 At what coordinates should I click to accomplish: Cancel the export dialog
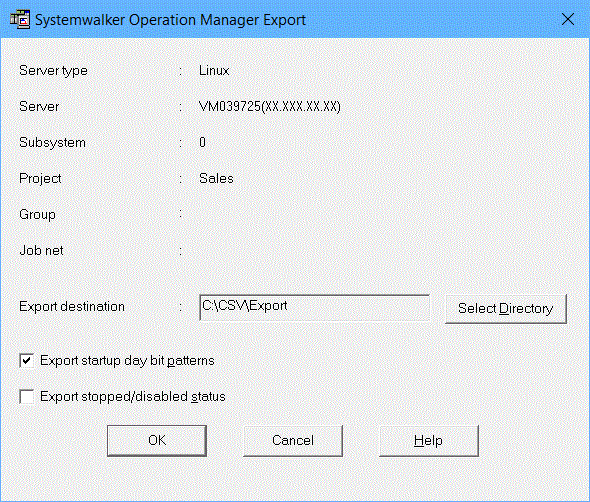[x=293, y=441]
